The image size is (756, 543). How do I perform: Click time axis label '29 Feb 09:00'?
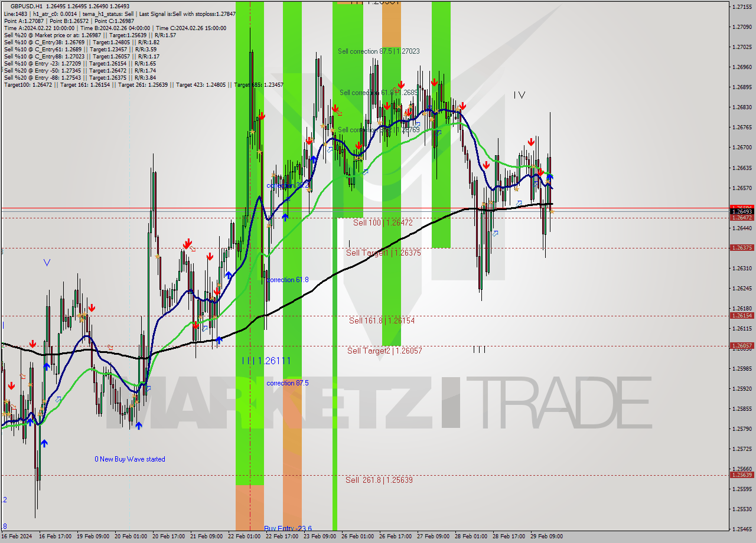pyautogui.click(x=546, y=537)
